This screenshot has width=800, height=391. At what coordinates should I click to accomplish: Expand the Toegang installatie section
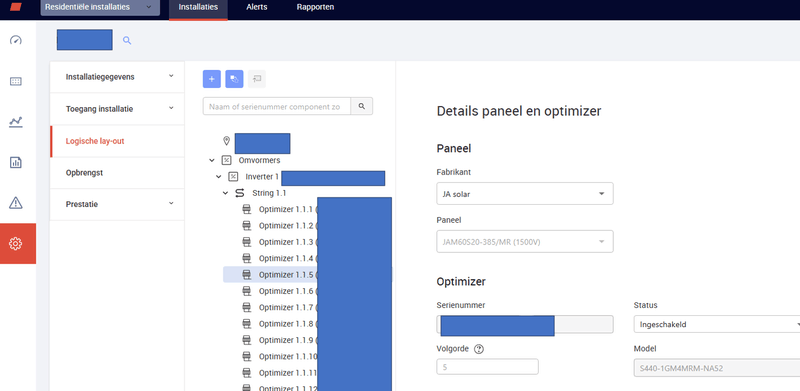[x=117, y=109]
